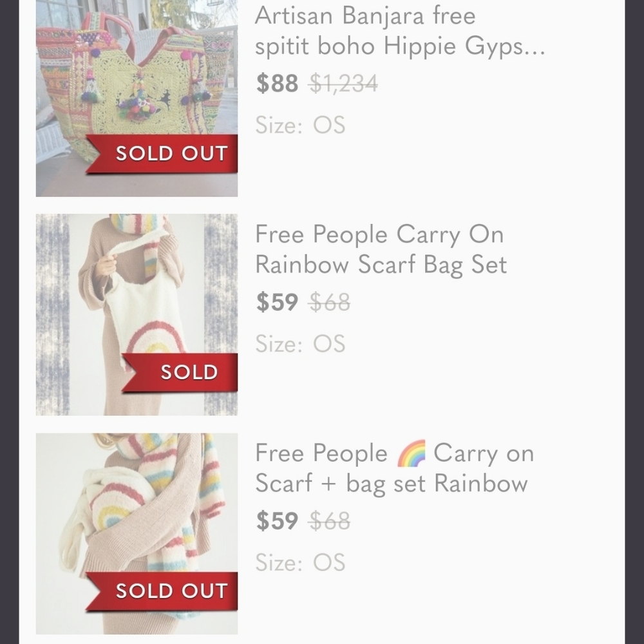Click the rainbow emoji in the listing title
Screen dimensions: 644x644
point(412,453)
